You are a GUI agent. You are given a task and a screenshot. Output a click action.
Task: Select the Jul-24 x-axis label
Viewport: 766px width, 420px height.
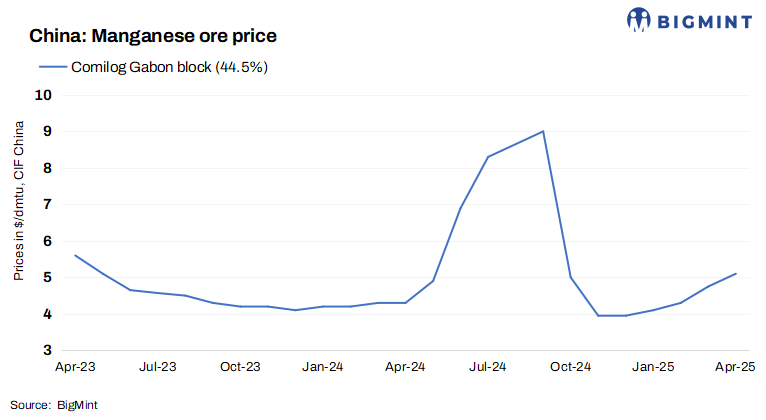487,368
